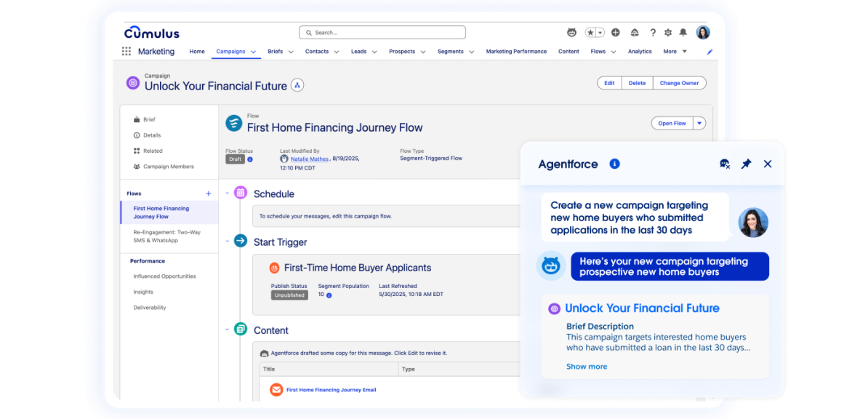Open the help question mark icon
Image resolution: width=868 pixels, height=419 pixels.
click(653, 33)
